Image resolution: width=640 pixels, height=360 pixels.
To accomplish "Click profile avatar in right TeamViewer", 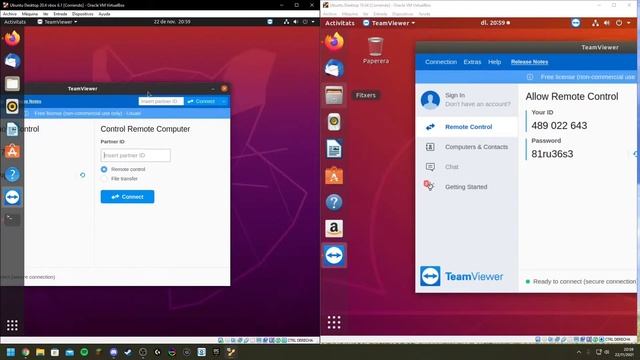I will point(430,100).
